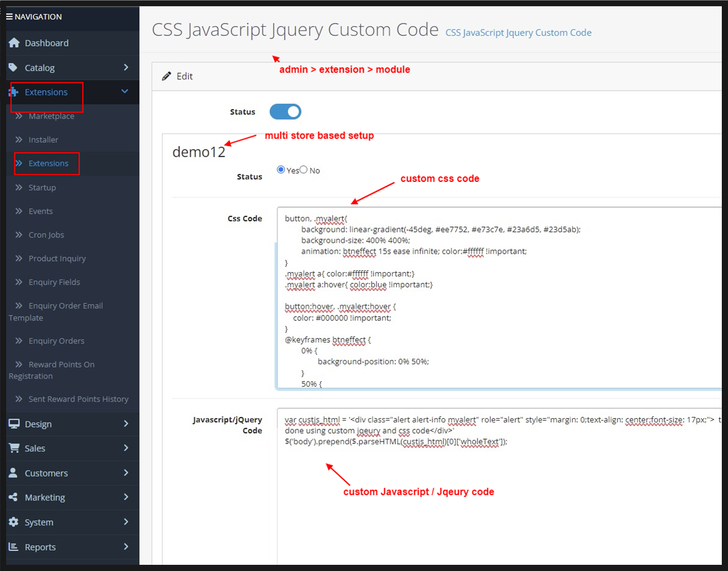
Task: Click the CSS JavaScript Jquery breadcrumb link
Action: [518, 33]
